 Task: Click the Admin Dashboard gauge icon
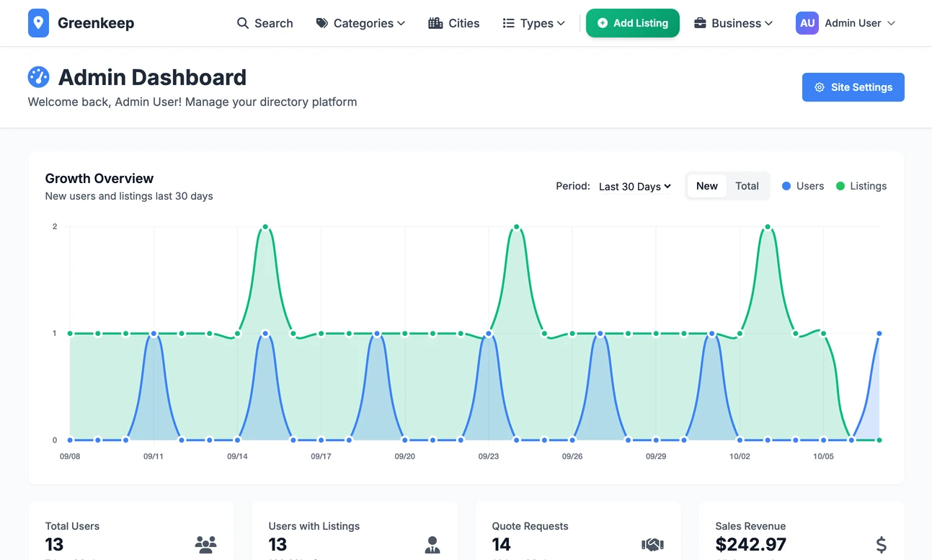(38, 77)
